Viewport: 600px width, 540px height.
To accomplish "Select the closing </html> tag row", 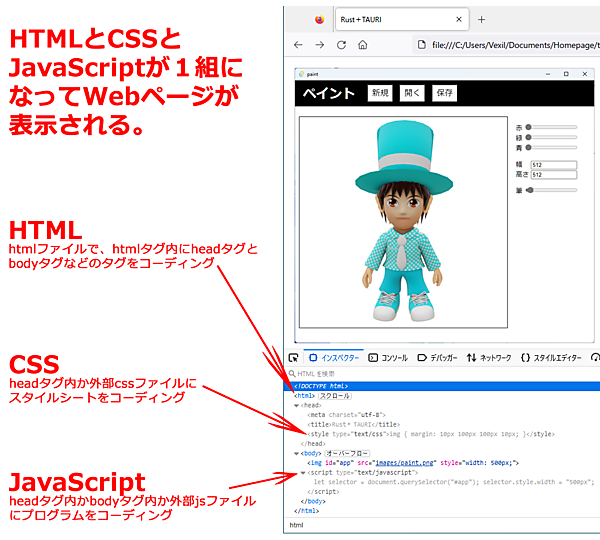I will click(x=307, y=511).
